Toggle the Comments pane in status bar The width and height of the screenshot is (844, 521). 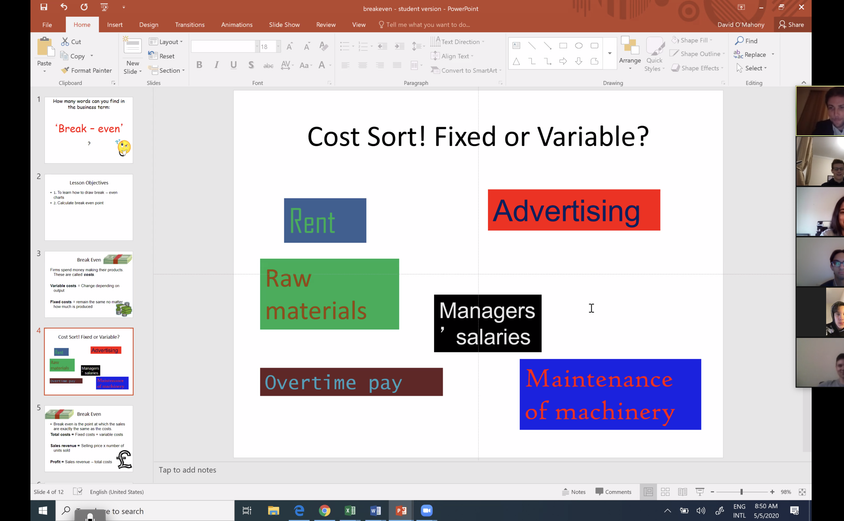point(613,492)
